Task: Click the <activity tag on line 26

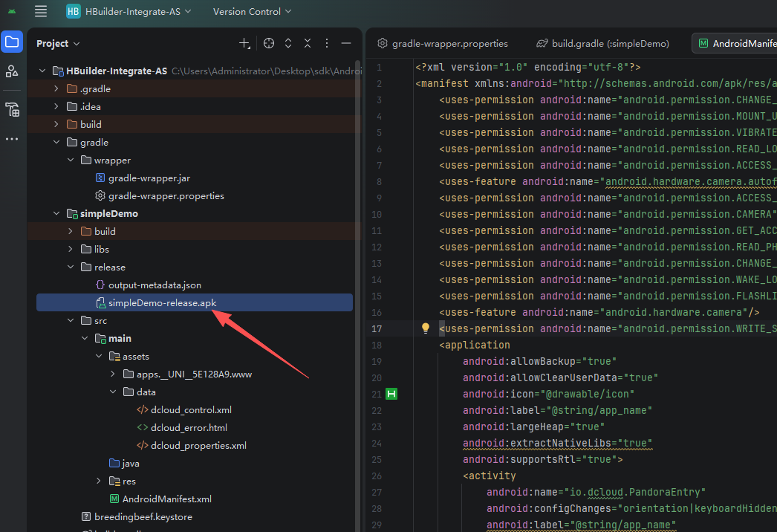Action: click(490, 476)
